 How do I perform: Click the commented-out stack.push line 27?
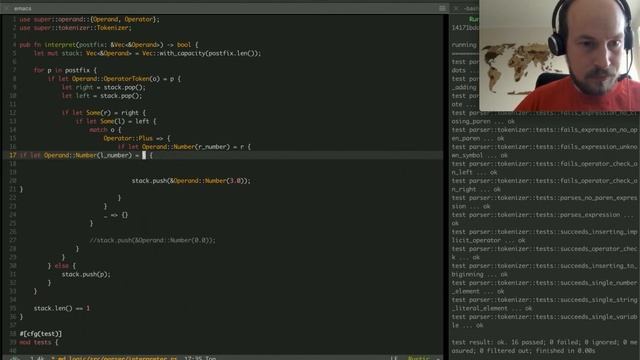coord(152,240)
